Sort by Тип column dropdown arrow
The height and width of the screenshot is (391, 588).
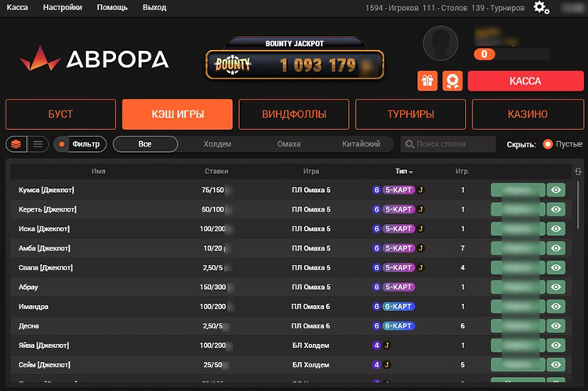coord(411,172)
